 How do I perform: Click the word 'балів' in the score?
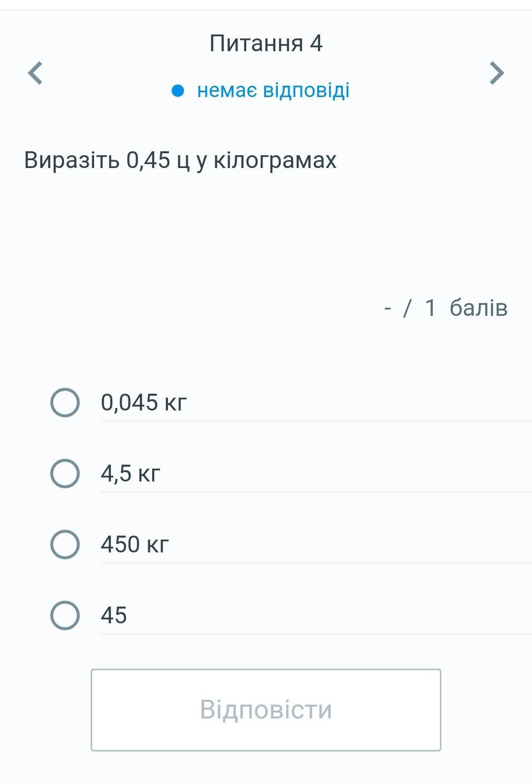[x=478, y=308]
